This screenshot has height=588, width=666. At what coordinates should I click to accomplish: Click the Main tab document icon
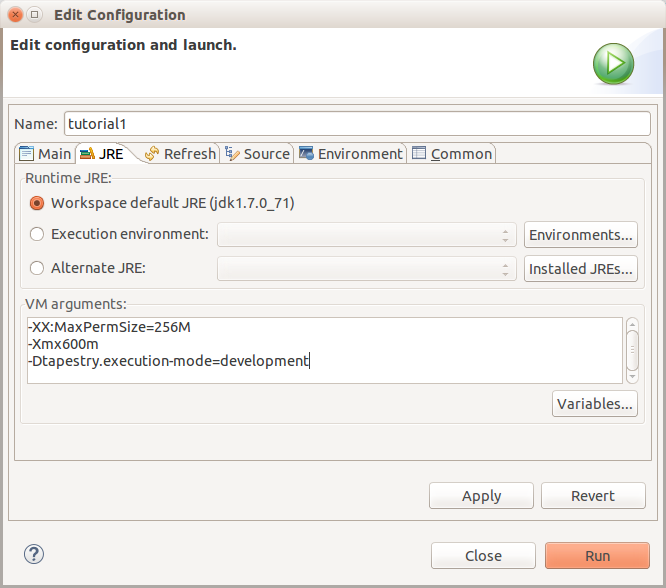coord(27,153)
